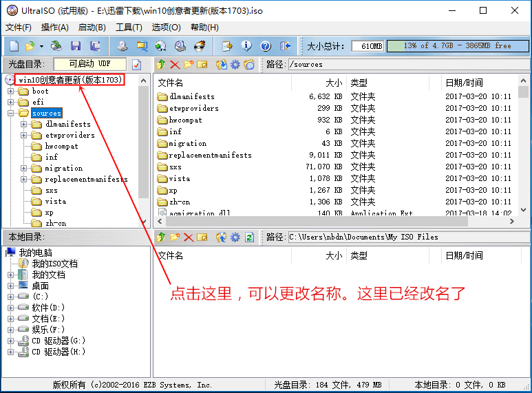Viewport: 532px width, 393px height.
Task: Click the Mount to virtual drive icon
Action: (x=180, y=46)
